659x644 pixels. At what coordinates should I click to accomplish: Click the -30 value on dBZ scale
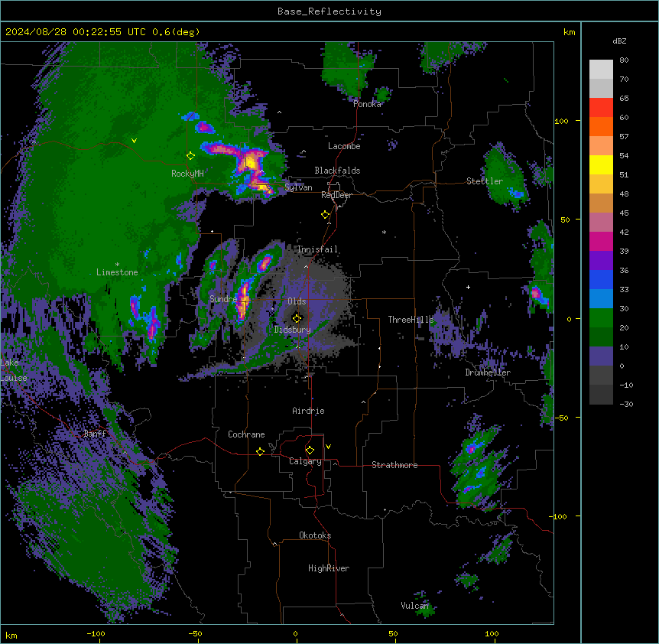(626, 404)
